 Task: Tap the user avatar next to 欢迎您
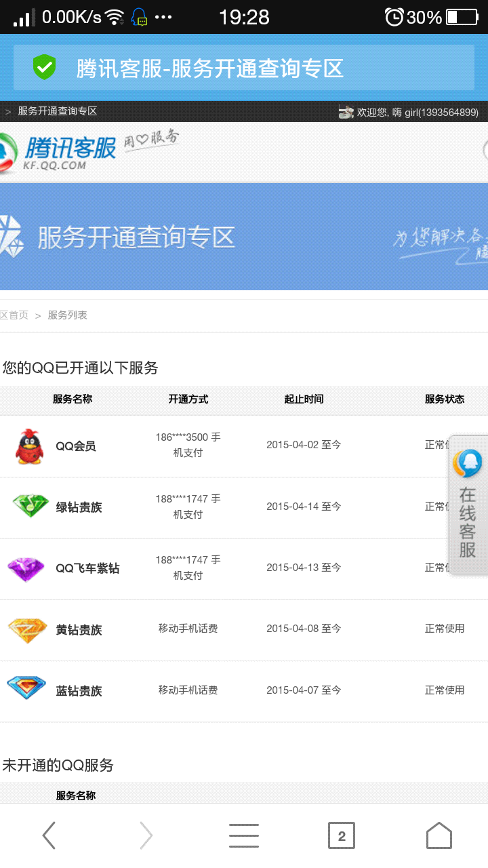(x=346, y=112)
